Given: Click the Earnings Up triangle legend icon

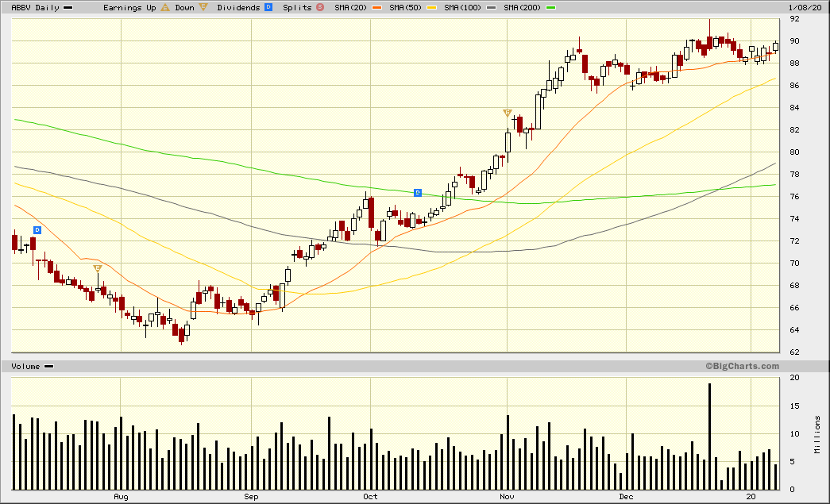Looking at the screenshot, I should [165, 7].
